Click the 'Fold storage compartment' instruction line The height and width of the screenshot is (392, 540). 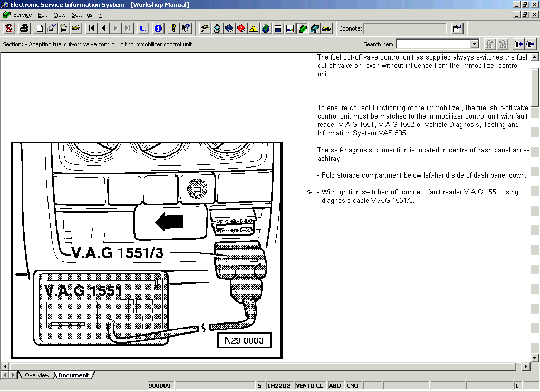click(422, 175)
